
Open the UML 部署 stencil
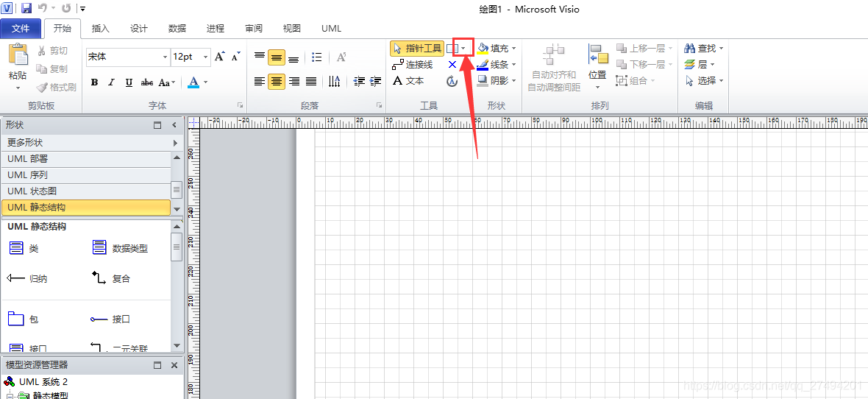click(x=85, y=159)
